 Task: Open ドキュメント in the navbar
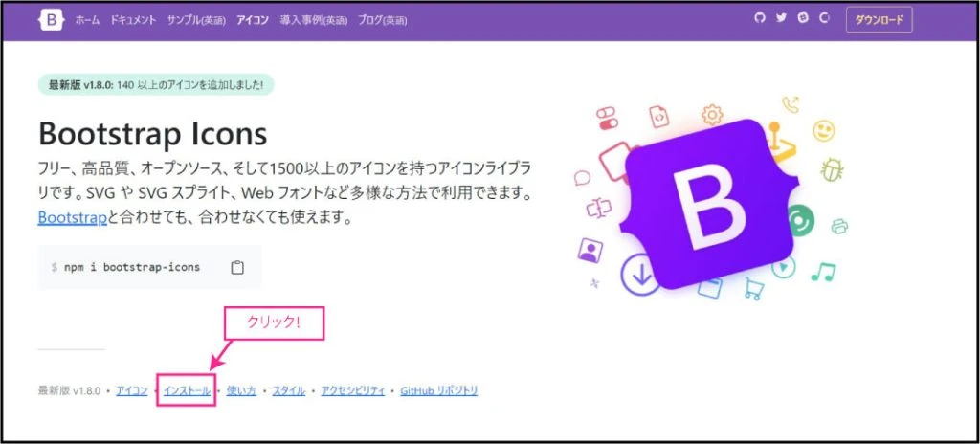pyautogui.click(x=133, y=21)
